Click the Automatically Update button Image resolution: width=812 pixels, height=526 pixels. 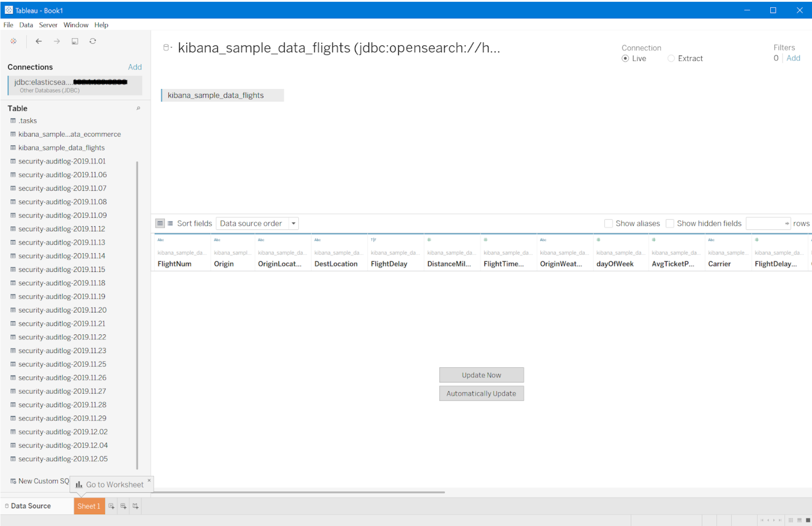point(481,393)
